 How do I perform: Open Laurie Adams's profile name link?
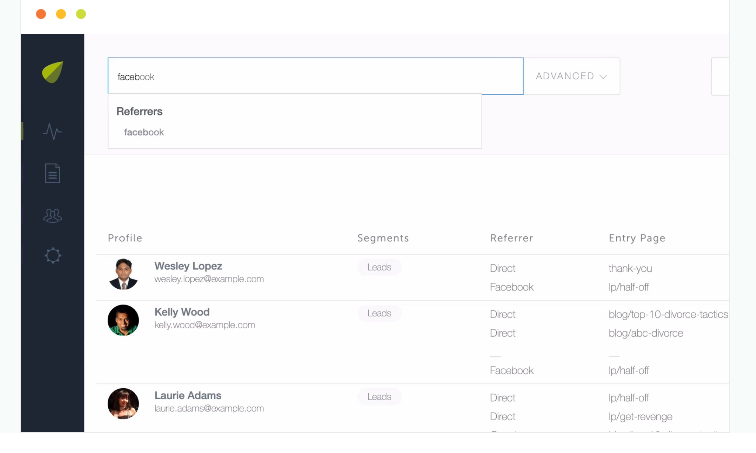coord(187,395)
